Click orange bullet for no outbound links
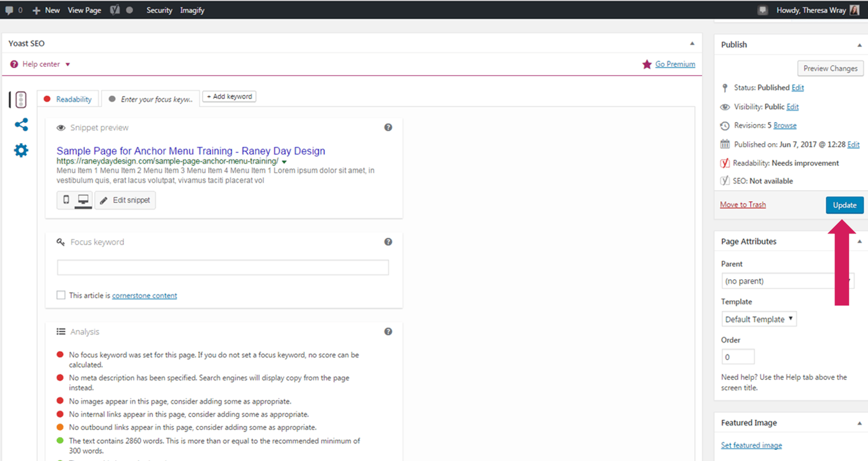The width and height of the screenshot is (868, 461). pos(60,427)
